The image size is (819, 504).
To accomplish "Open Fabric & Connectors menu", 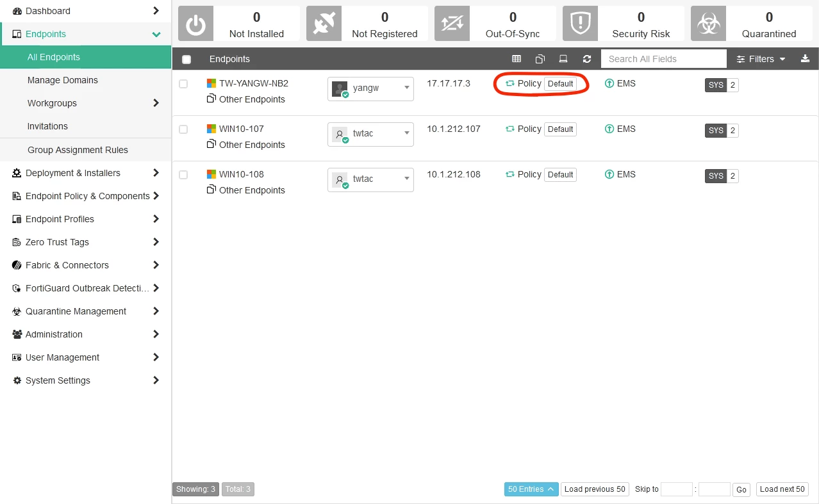I will [x=86, y=265].
